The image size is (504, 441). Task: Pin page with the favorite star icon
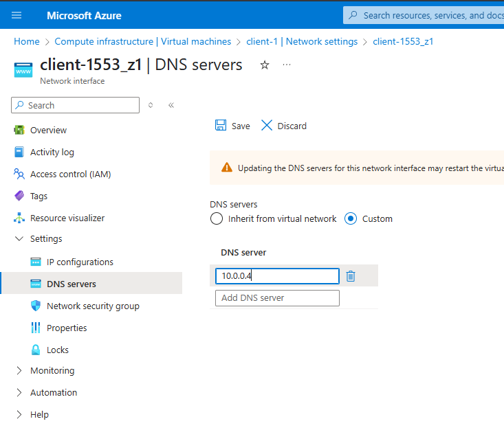point(265,65)
